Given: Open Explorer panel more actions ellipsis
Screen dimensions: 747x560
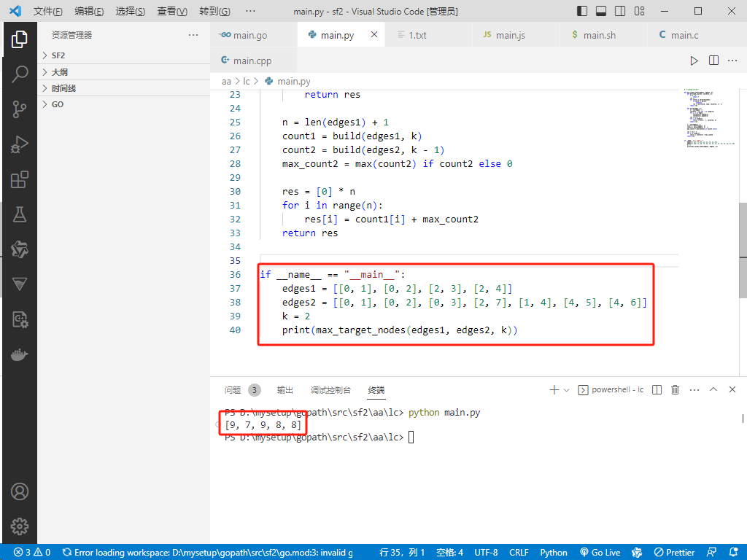Looking at the screenshot, I should [x=193, y=35].
